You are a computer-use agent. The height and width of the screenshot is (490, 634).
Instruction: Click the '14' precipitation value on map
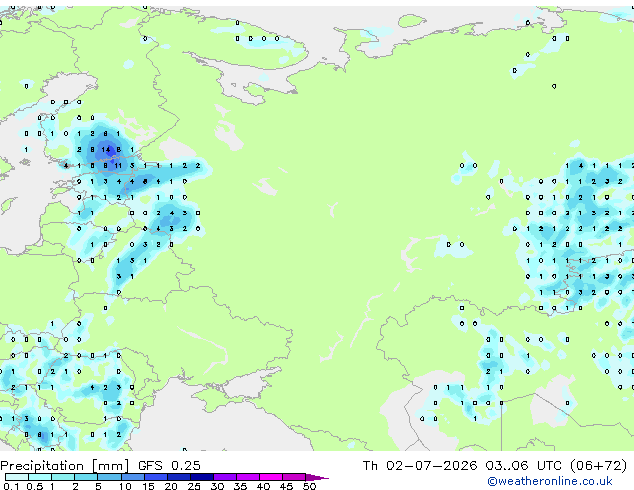tap(106, 150)
